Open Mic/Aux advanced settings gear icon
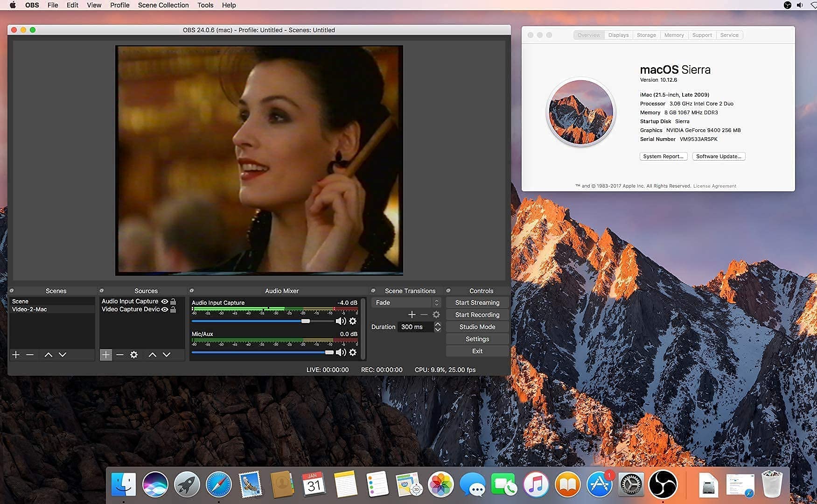 pos(353,352)
